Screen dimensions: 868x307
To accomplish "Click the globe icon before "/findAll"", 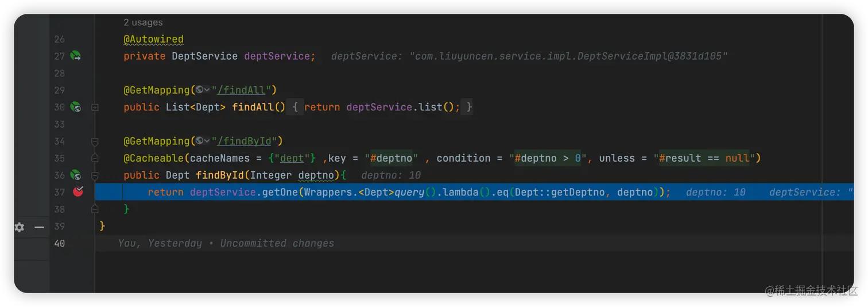I will [x=199, y=90].
